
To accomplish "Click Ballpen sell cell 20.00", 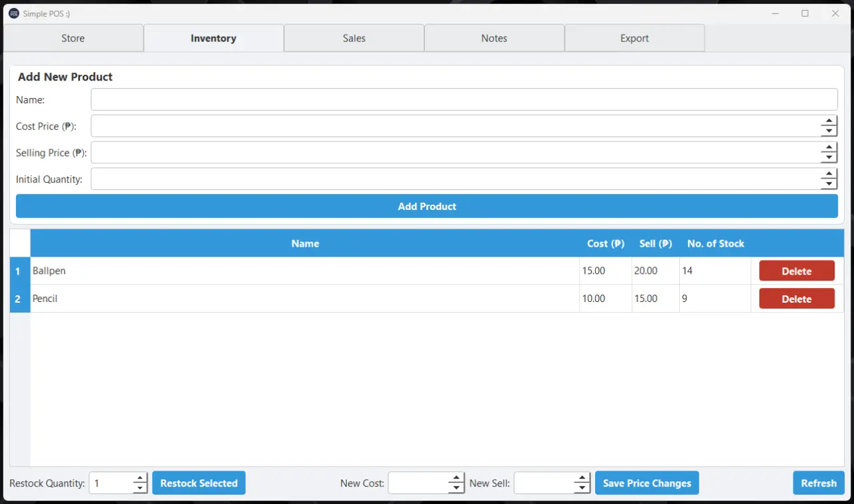I will [656, 271].
